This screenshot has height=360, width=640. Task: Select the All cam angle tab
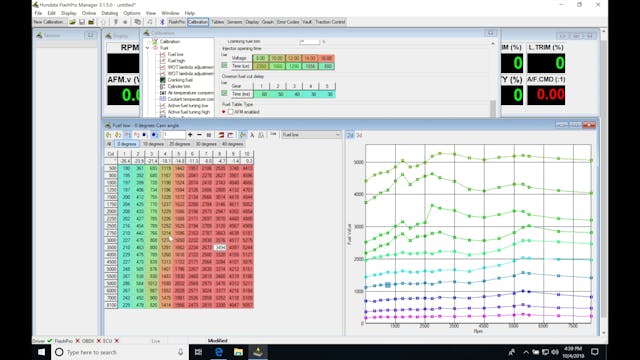coord(109,144)
